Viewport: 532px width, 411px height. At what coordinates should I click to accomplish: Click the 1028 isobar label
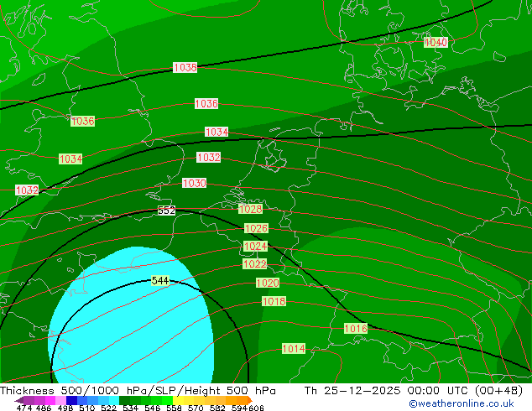[250, 209]
